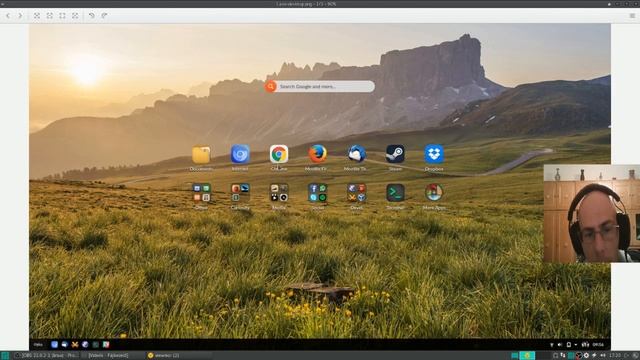Image resolution: width=640 pixels, height=360 pixels.
Task: Go to previous image in viewer toolbar
Action: [8, 16]
